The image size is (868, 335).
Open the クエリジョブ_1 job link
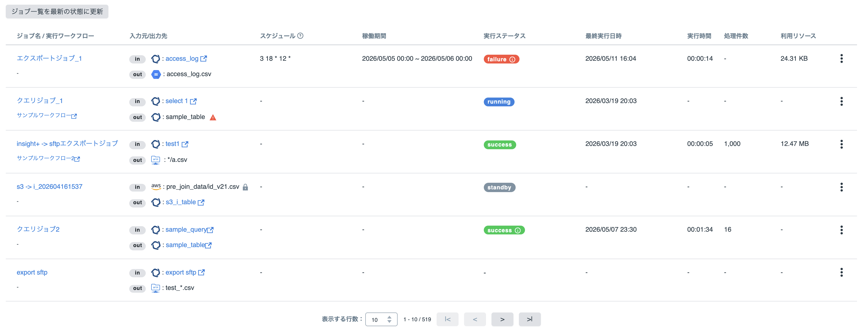tap(40, 101)
